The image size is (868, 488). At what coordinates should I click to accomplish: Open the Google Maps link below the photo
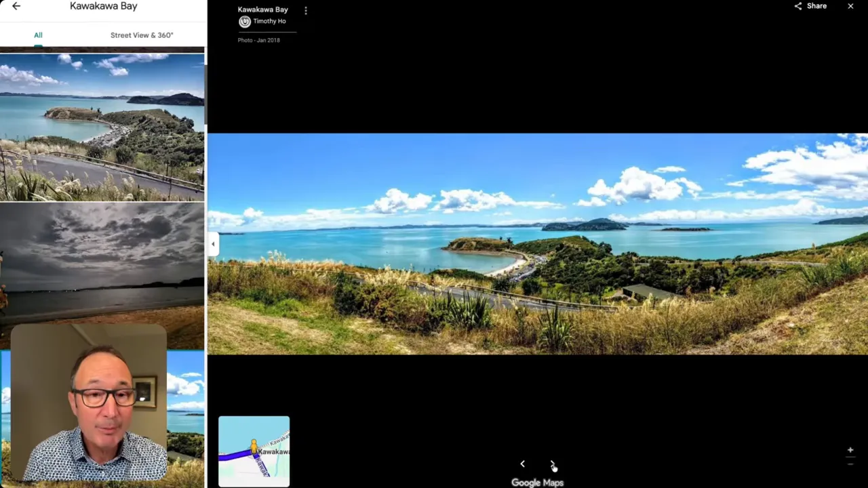point(537,482)
